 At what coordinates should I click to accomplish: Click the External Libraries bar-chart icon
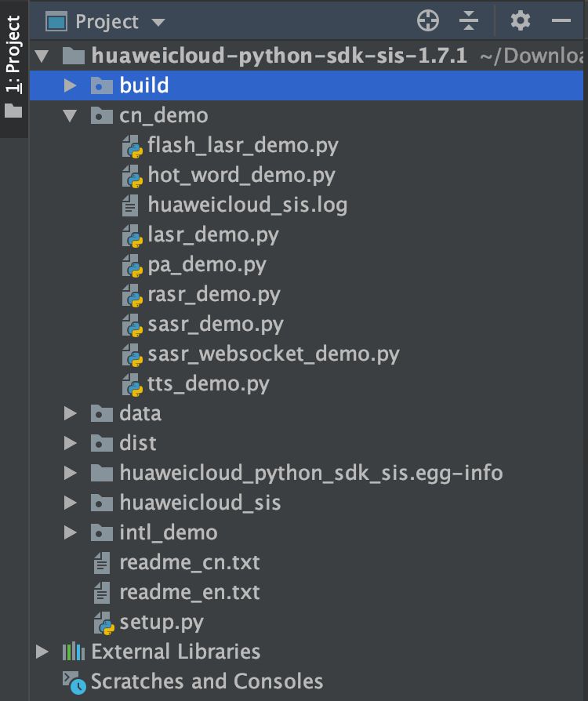(x=74, y=652)
